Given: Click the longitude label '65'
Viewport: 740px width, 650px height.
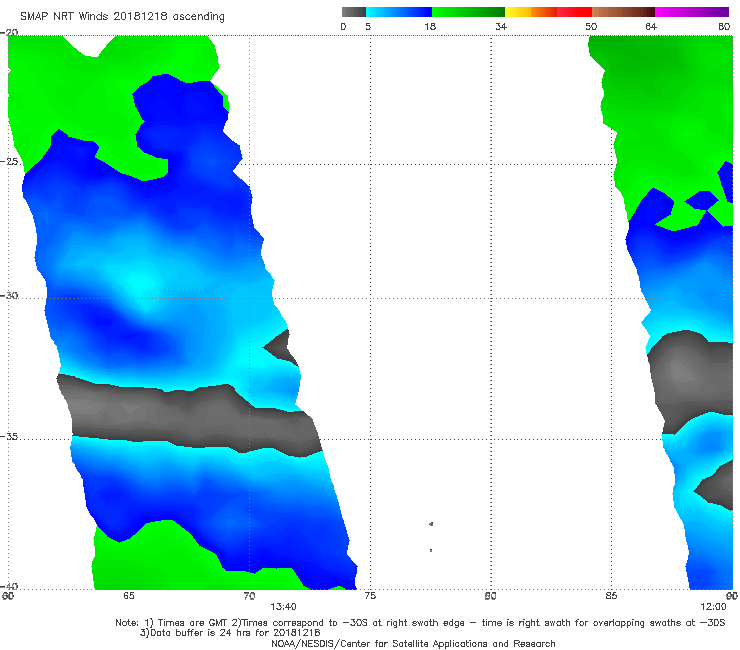Looking at the screenshot, I should pyautogui.click(x=128, y=596).
